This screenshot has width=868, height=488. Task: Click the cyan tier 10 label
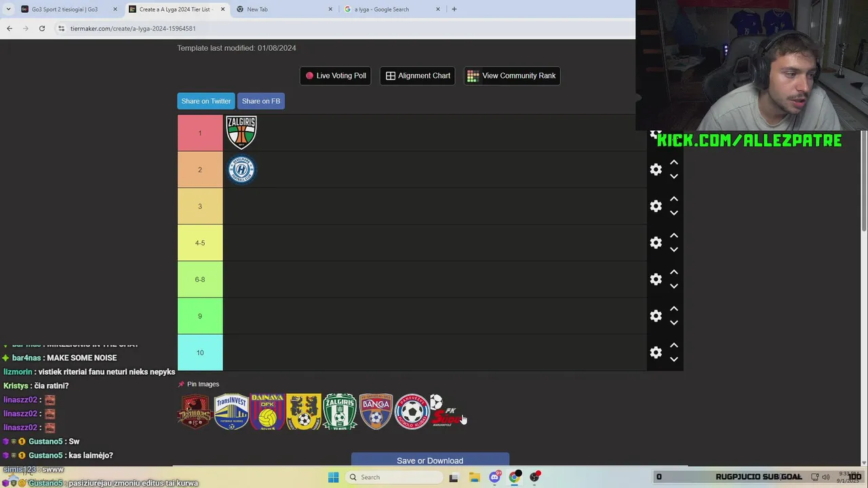coord(200,352)
